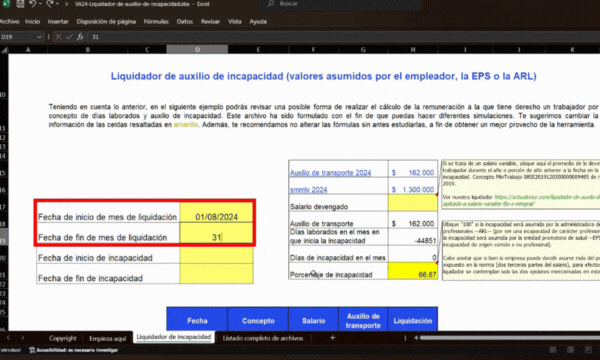The image size is (600, 360).
Task: Click the Días de incapacidad en el mes label
Action: (x=338, y=257)
